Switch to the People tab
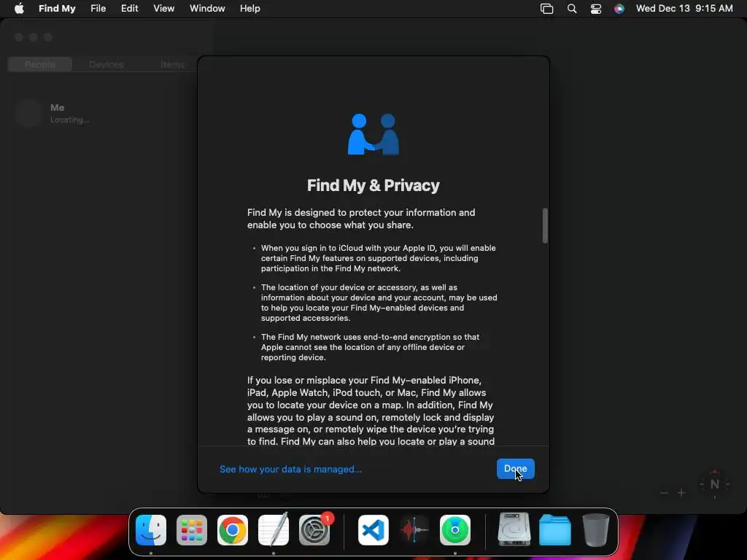747x560 pixels. pyautogui.click(x=40, y=64)
